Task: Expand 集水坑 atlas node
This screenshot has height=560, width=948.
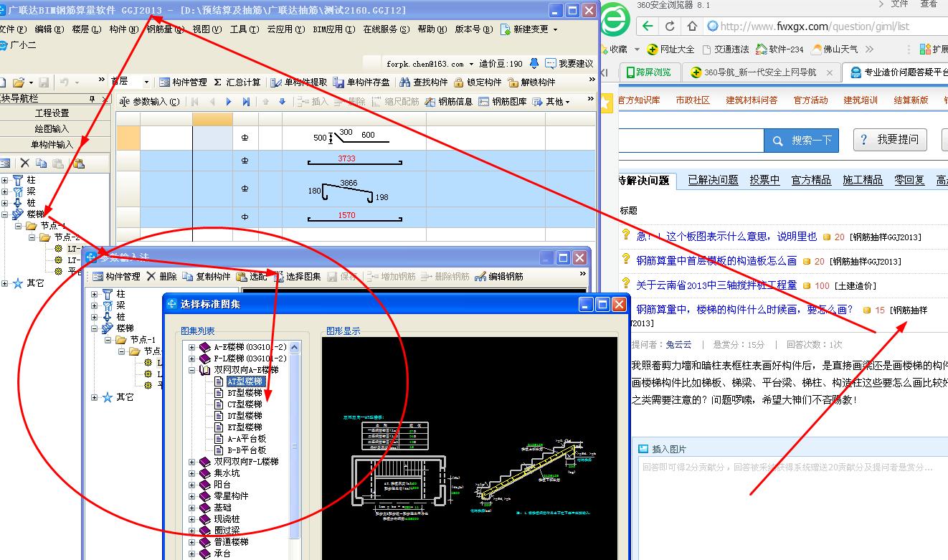Action: [192, 473]
